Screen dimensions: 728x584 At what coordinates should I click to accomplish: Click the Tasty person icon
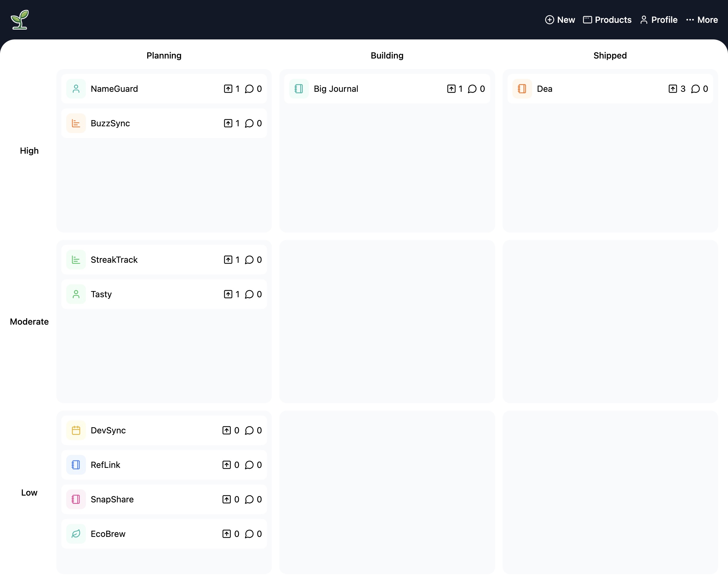click(x=76, y=294)
